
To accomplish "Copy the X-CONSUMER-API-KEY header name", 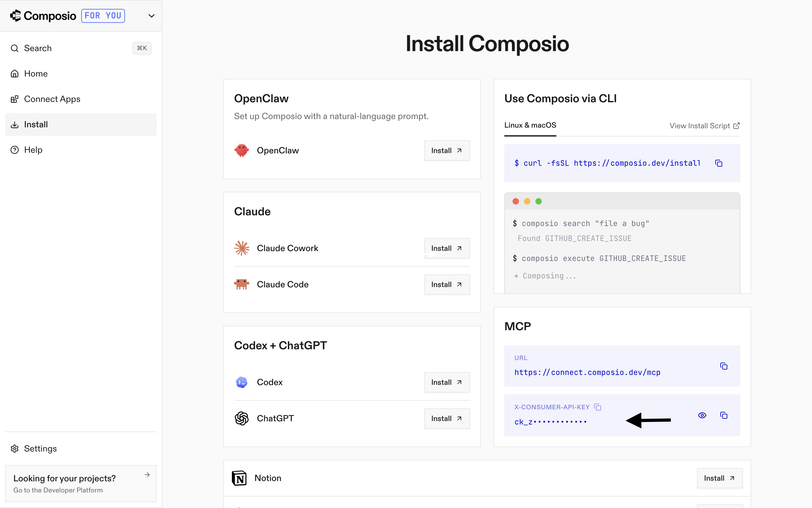I will point(598,407).
